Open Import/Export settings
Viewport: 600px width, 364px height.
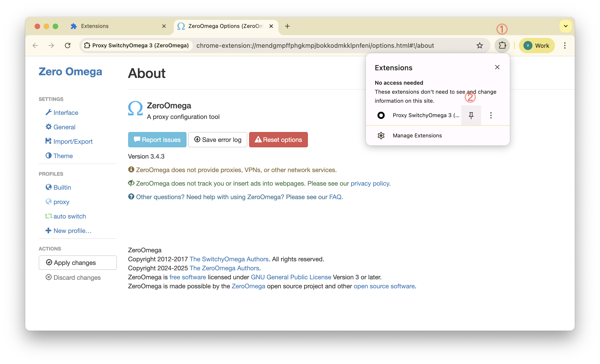pos(69,141)
